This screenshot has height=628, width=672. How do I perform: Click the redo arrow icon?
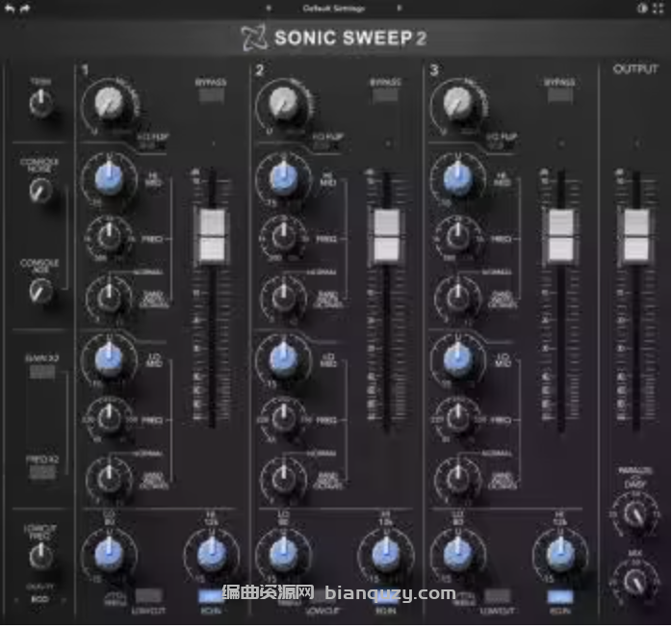[x=25, y=8]
